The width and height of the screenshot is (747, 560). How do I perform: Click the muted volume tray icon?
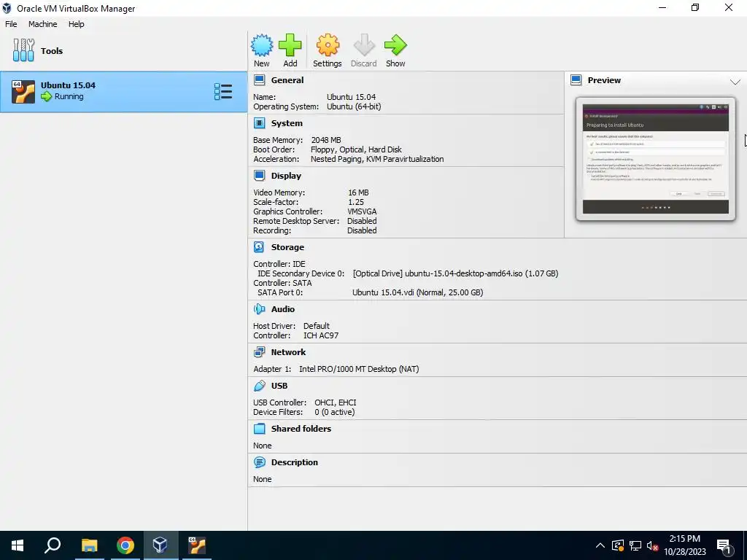point(652,545)
